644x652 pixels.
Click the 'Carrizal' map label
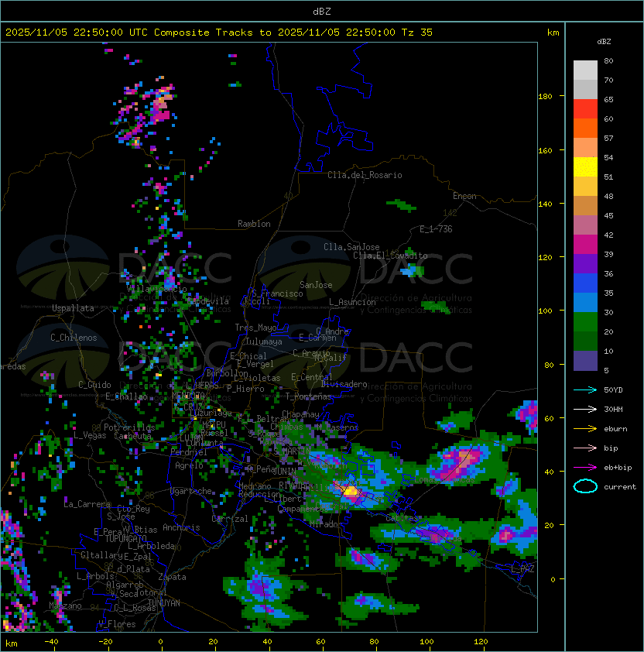(x=230, y=519)
